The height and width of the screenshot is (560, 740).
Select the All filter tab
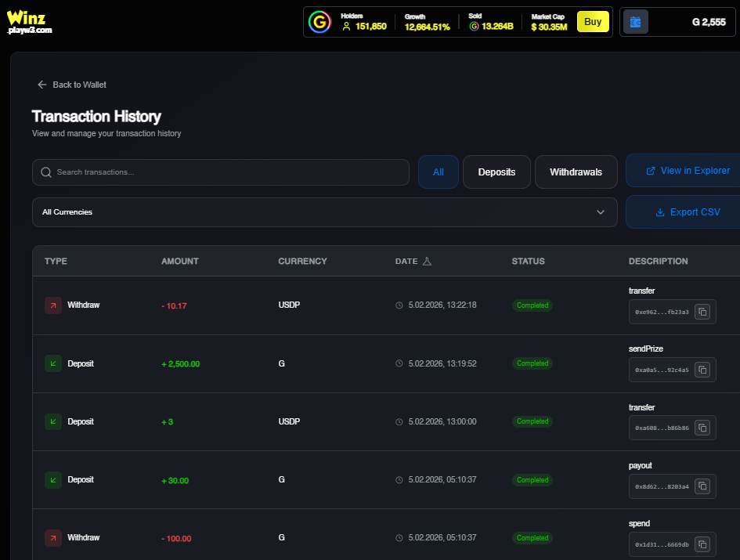click(438, 172)
